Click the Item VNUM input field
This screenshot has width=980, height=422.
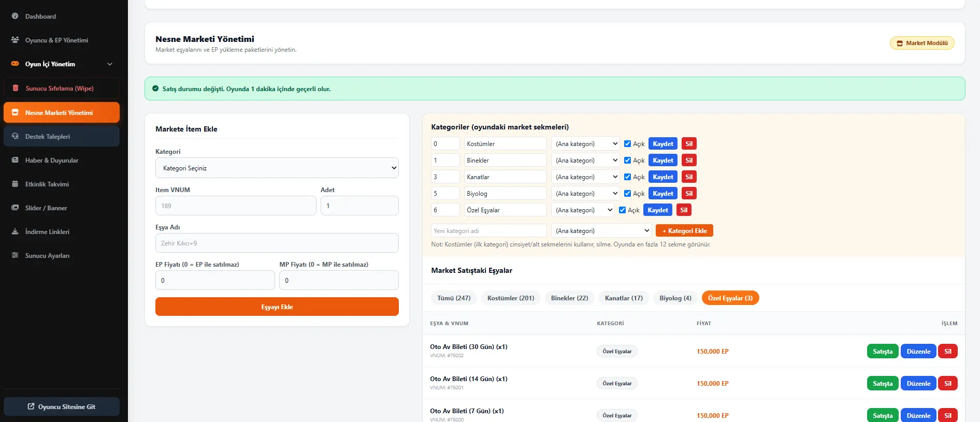coord(236,206)
